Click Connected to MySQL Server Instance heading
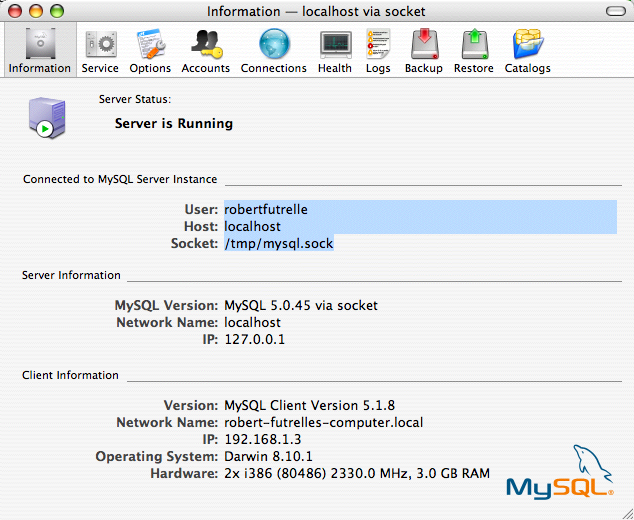The width and height of the screenshot is (634, 520). pyautogui.click(x=120, y=180)
